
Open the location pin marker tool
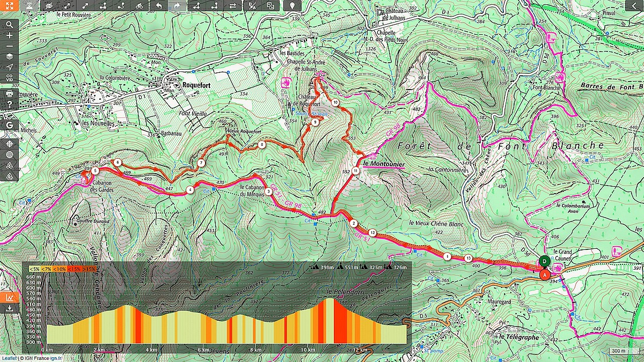click(292, 5)
